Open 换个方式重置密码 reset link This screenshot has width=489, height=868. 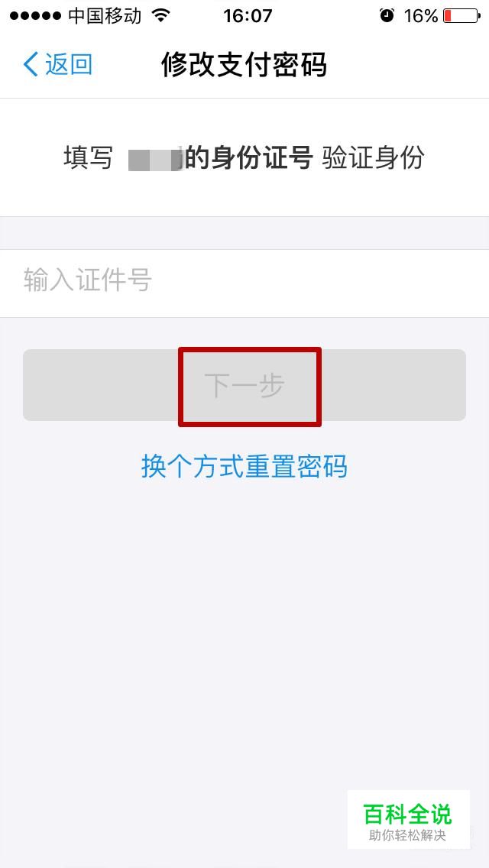coord(244,466)
